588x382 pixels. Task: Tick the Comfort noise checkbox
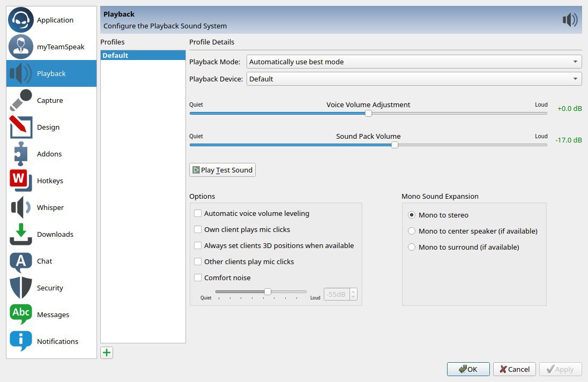point(198,278)
